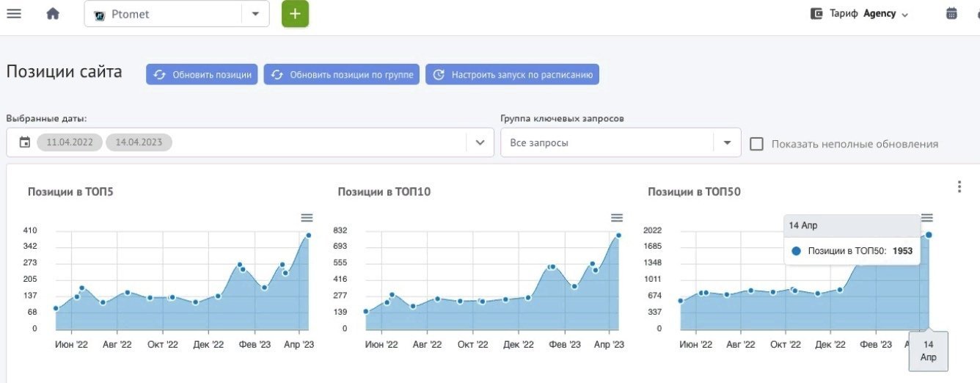
Task: Click the green plus add project button
Action: 295,14
